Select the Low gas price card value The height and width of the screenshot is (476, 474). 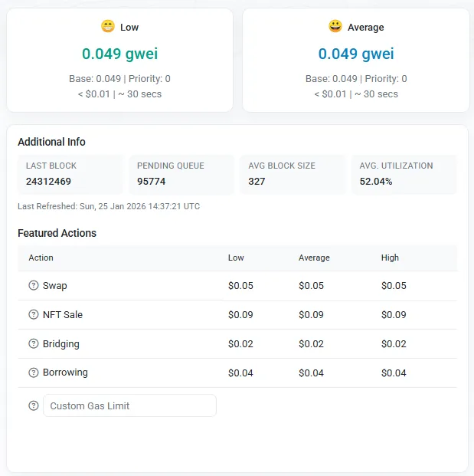(x=120, y=54)
